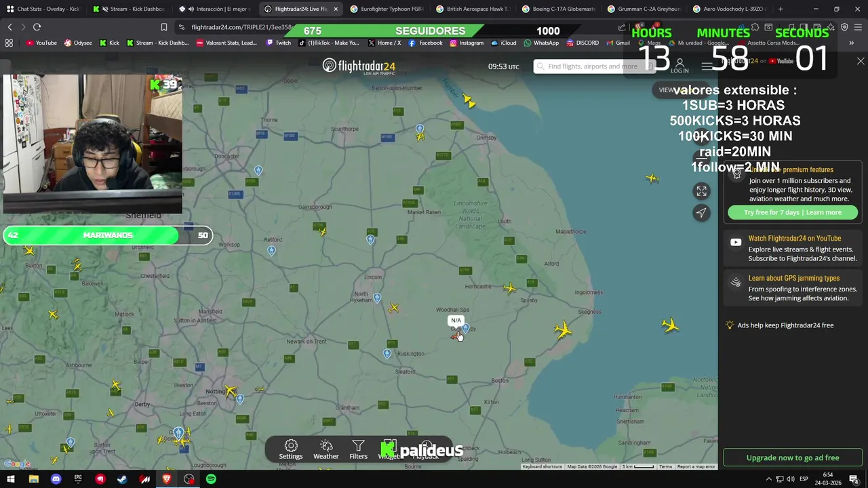Switch to Eurofighter Typhoon FGR4 tab
Screen dimensions: 868x488
[389, 9]
